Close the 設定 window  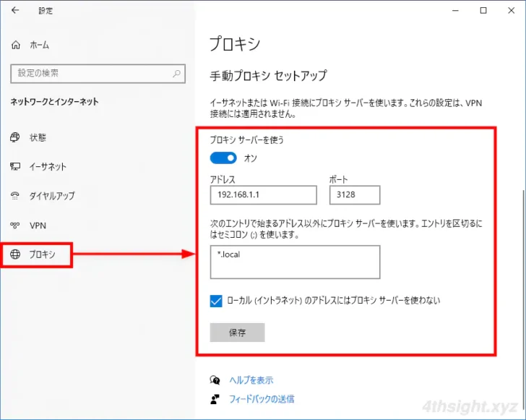[x=512, y=10]
